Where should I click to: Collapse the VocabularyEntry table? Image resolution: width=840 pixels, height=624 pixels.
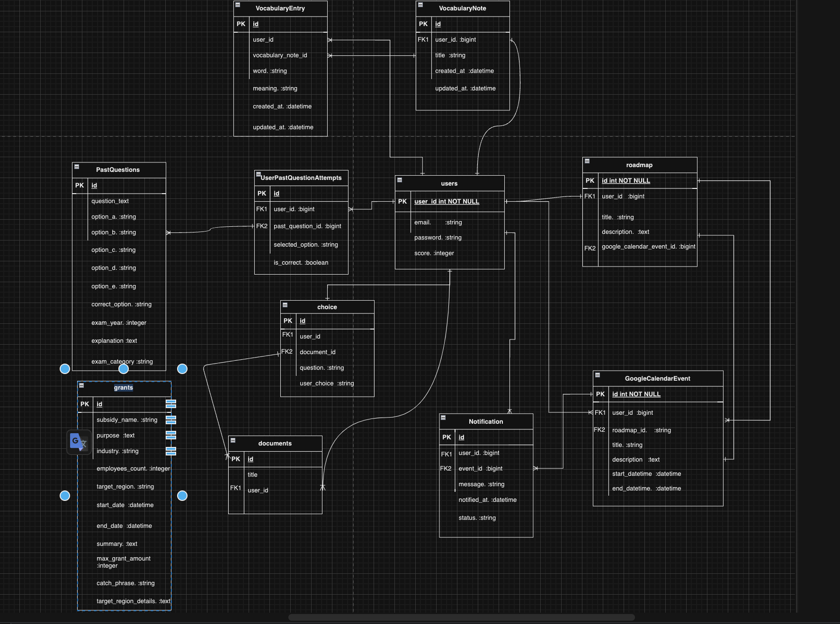(238, 5)
